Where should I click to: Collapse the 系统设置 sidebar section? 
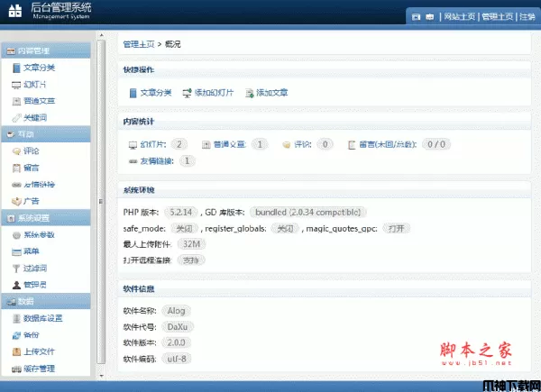(x=46, y=218)
